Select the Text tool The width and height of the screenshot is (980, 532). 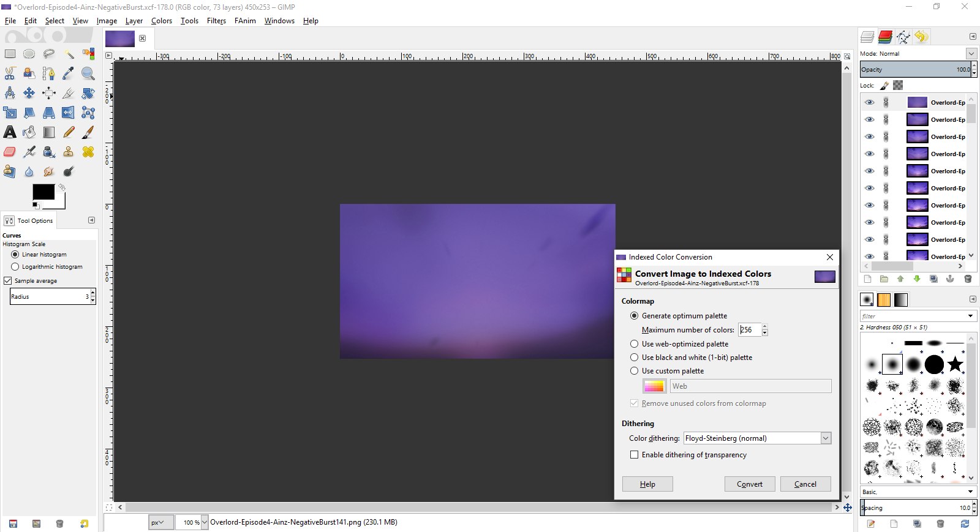[x=10, y=132]
